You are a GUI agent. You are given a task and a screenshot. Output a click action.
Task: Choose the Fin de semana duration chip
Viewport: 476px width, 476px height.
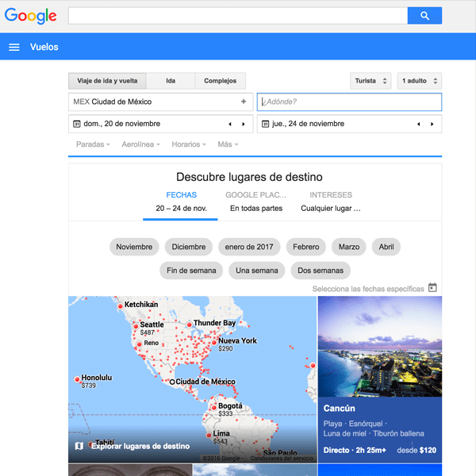[x=191, y=271]
